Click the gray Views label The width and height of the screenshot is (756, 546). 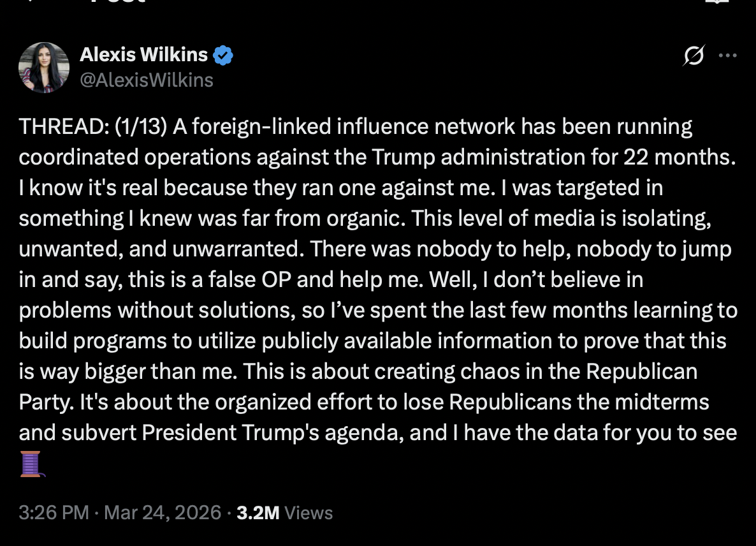tap(309, 513)
